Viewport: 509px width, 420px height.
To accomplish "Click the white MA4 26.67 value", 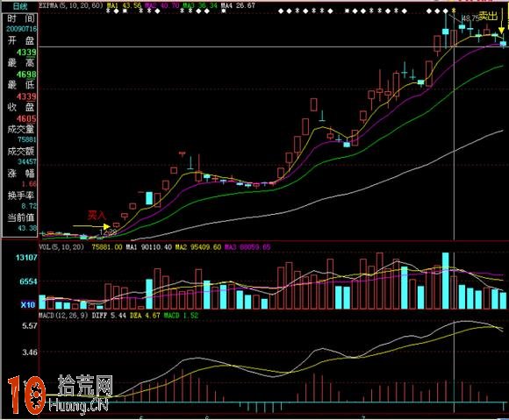I will [x=238, y=5].
